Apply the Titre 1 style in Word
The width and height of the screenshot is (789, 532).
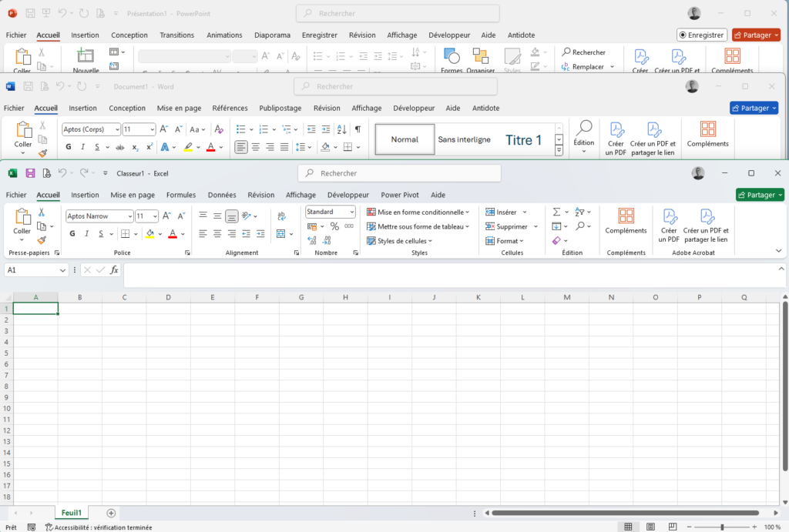click(523, 140)
